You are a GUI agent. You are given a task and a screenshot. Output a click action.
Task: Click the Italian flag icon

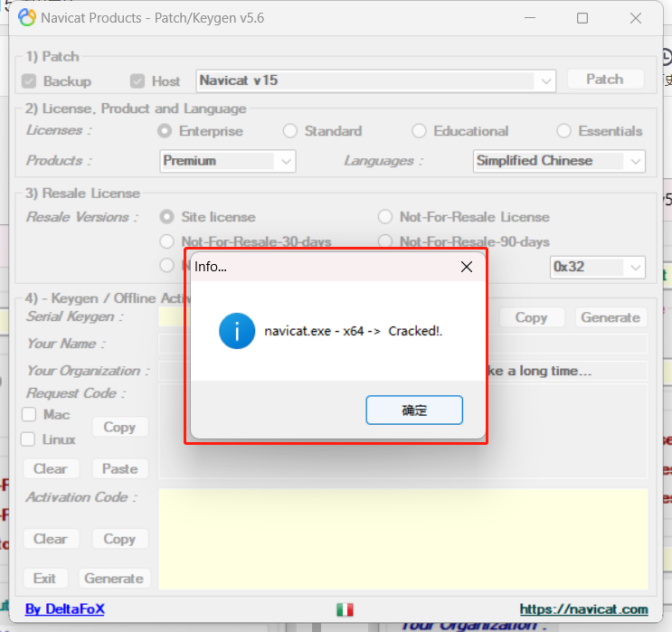pos(345,609)
